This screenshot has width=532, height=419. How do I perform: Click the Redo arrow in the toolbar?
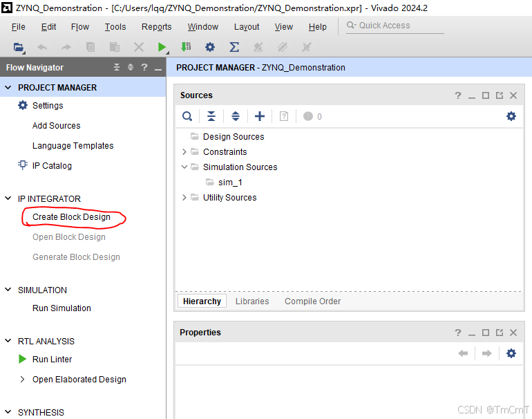[66, 47]
